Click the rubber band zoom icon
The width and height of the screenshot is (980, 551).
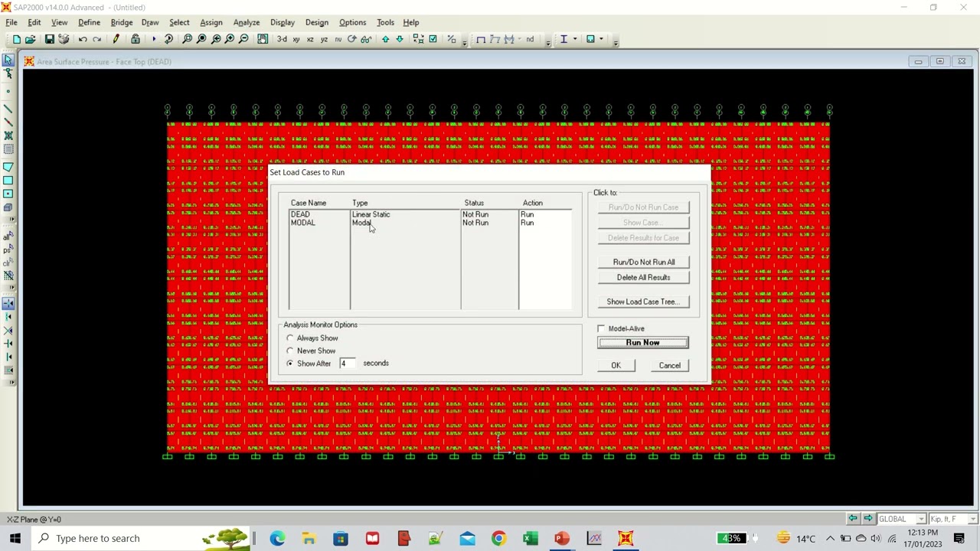187,39
